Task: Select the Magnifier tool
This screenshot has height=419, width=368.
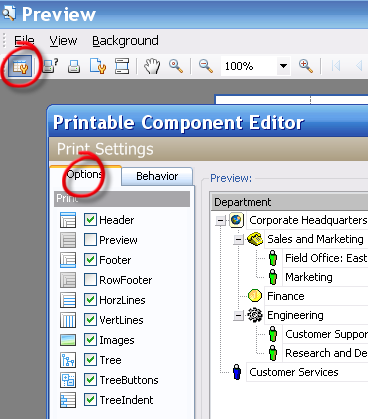Action: coord(176,66)
